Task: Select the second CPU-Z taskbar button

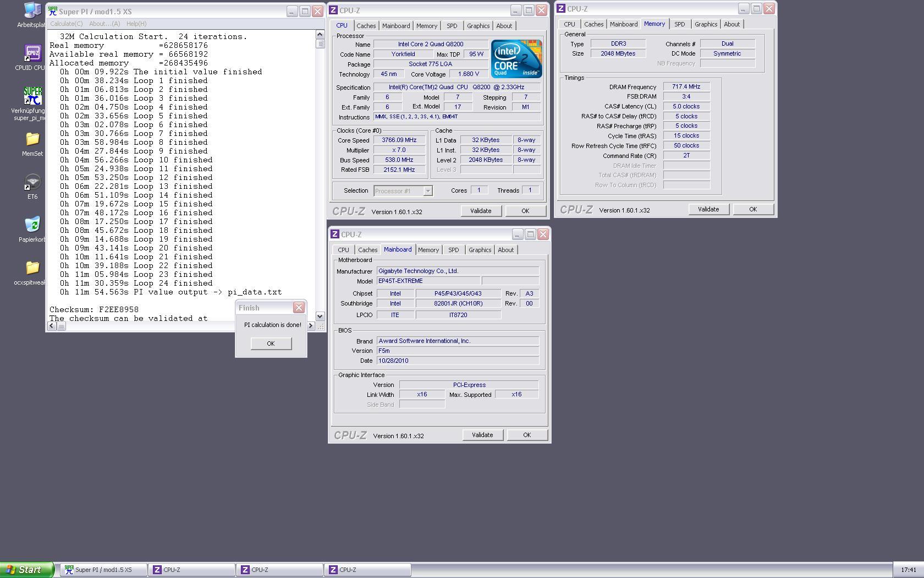Action: point(279,570)
